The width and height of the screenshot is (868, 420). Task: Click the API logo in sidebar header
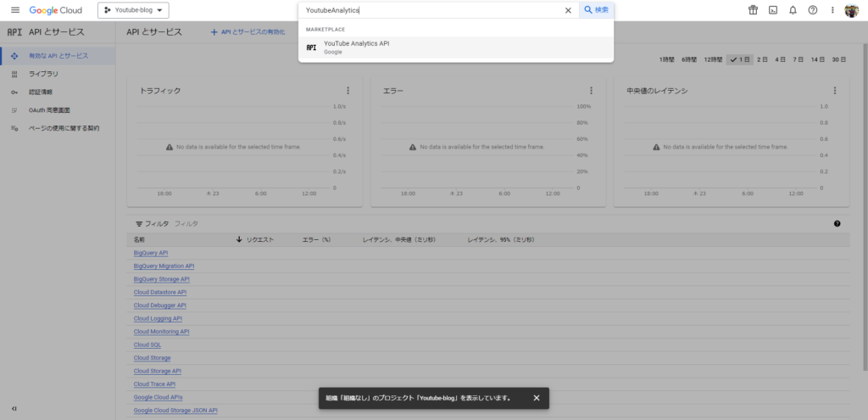(14, 32)
